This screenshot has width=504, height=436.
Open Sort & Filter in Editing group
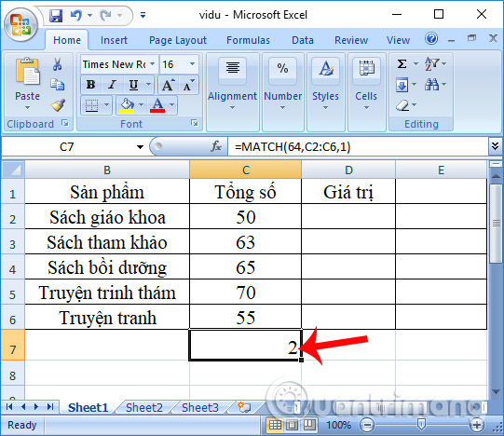click(432, 63)
